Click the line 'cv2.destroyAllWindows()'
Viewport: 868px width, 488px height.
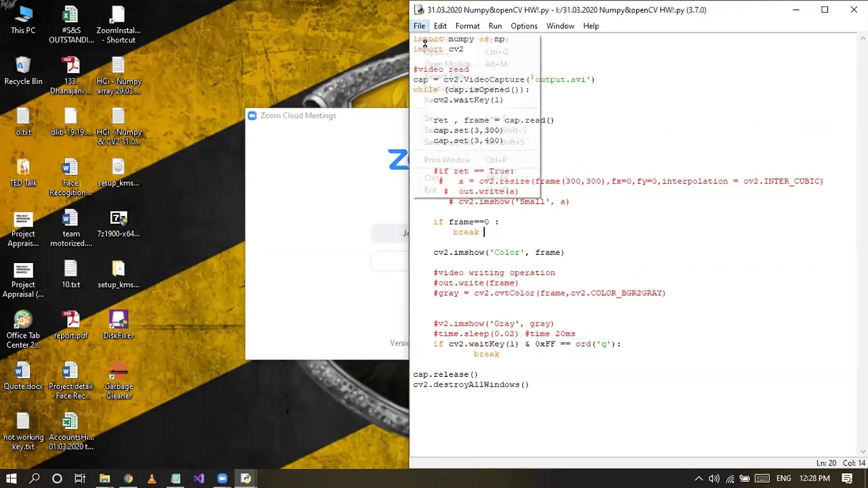(471, 384)
